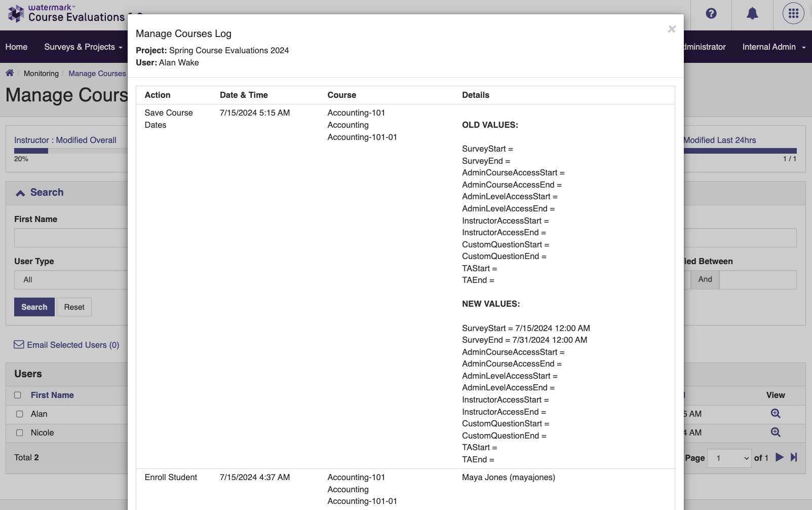Open the User Type dropdown
This screenshot has height=510, width=812.
(71, 280)
